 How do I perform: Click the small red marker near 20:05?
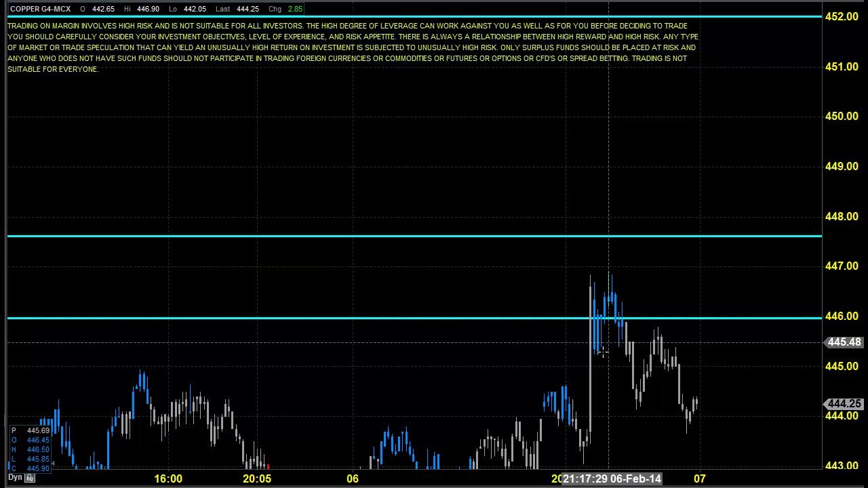(x=269, y=466)
